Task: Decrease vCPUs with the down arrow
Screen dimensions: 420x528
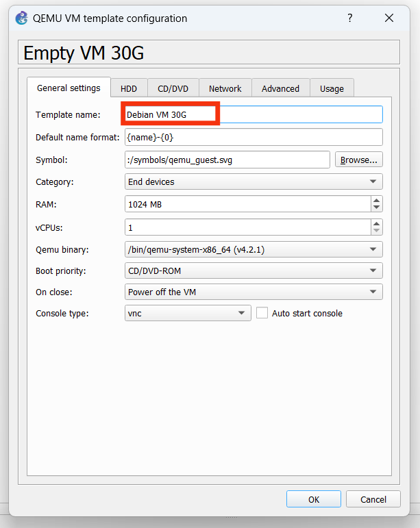Action: click(x=376, y=231)
